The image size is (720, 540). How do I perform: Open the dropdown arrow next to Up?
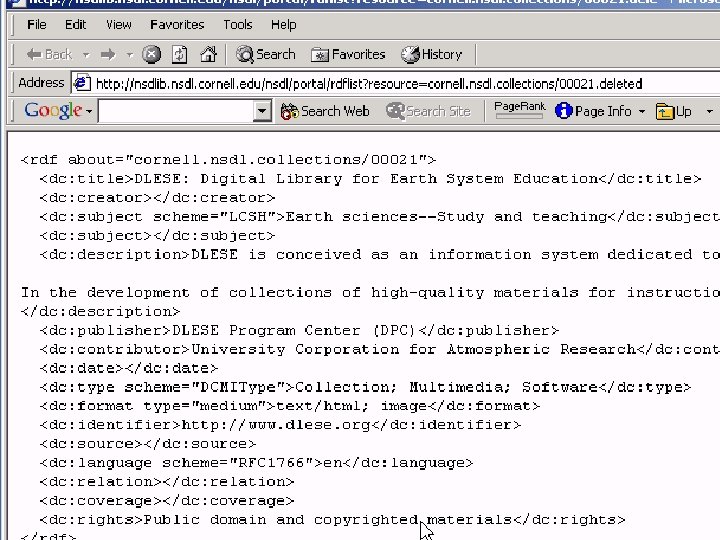coord(709,111)
